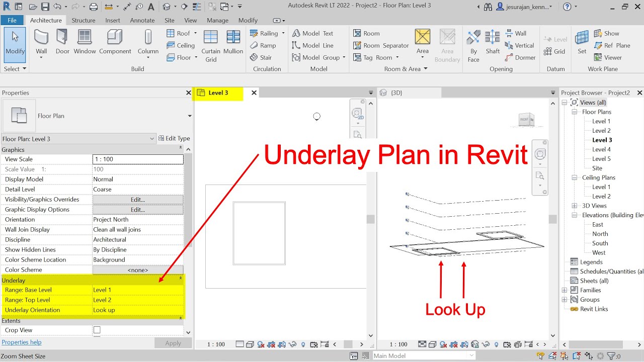
Task: Open the Manage ribbon tab
Action: [x=218, y=20]
